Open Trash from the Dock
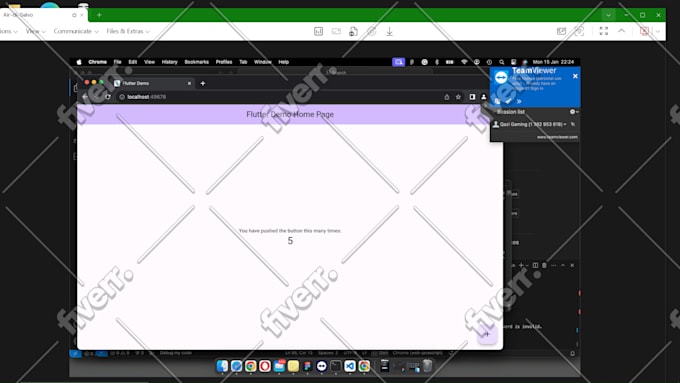This screenshot has height=383, width=680. tap(428, 366)
